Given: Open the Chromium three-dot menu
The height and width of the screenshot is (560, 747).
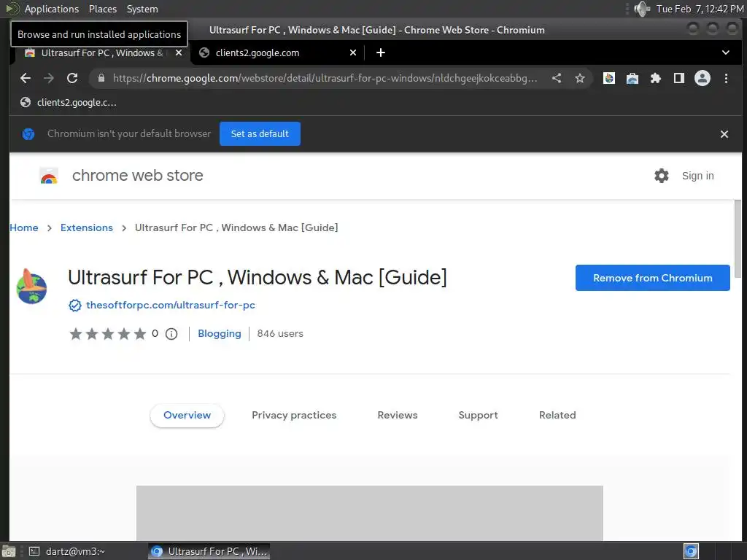Looking at the screenshot, I should (726, 78).
